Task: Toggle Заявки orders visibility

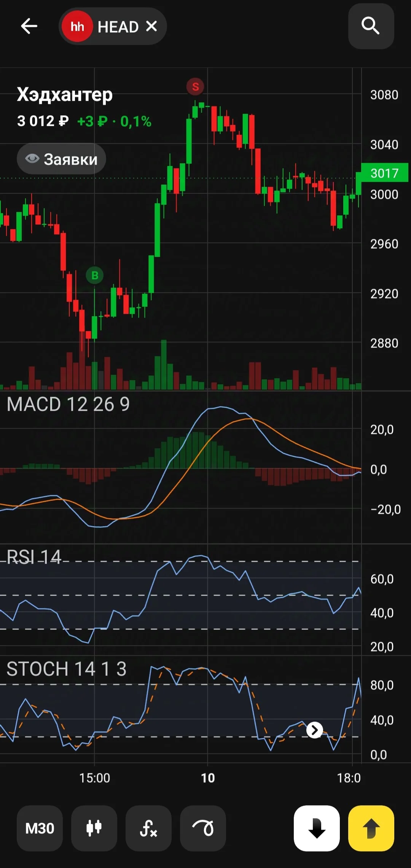Action: tap(61, 159)
